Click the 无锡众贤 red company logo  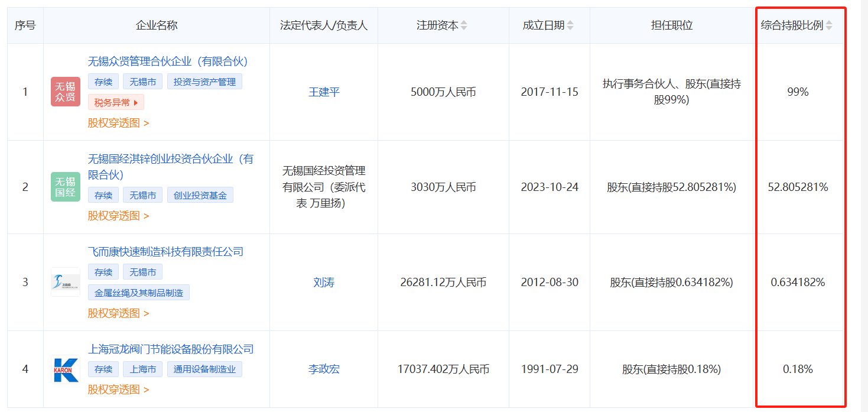click(x=66, y=92)
